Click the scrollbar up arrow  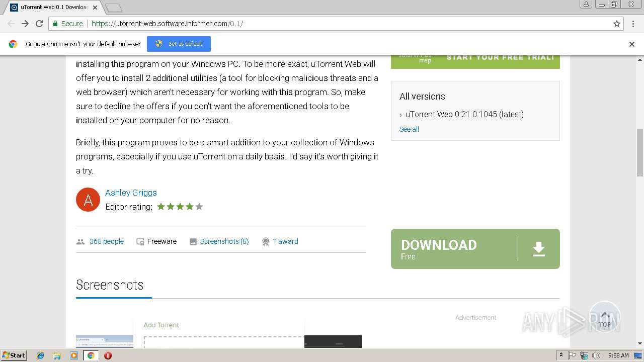[640, 59]
